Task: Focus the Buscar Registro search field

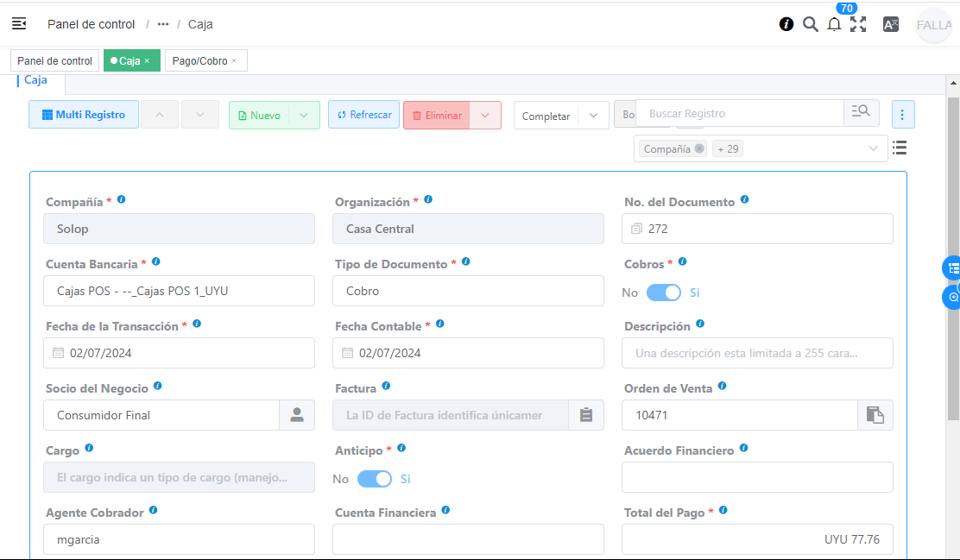Action: tap(740, 113)
